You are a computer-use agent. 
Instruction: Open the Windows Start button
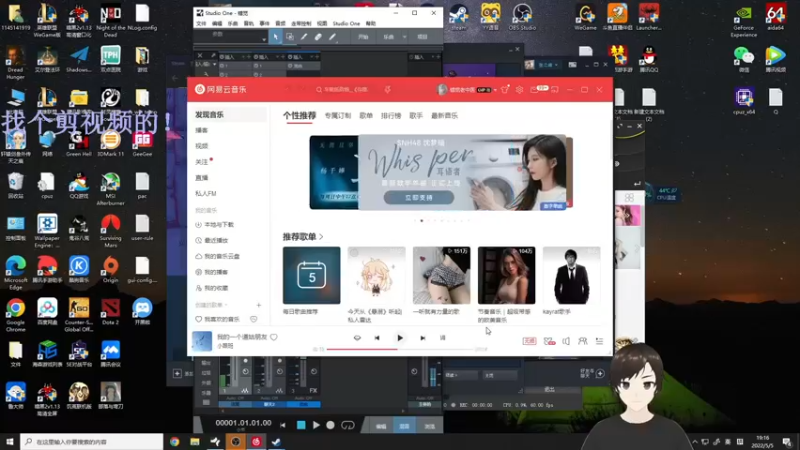pyautogui.click(x=10, y=441)
